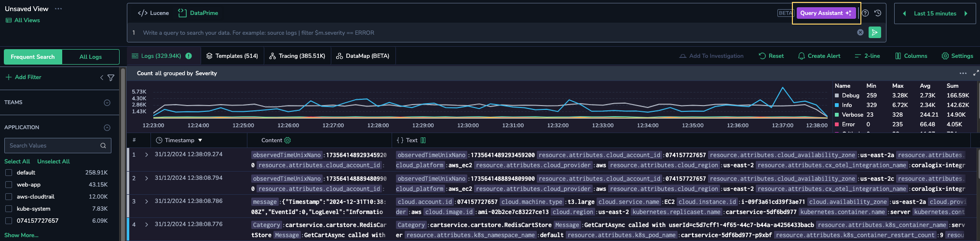The width and height of the screenshot is (980, 241).
Task: Toggle the 2-line display mode
Action: (867, 56)
